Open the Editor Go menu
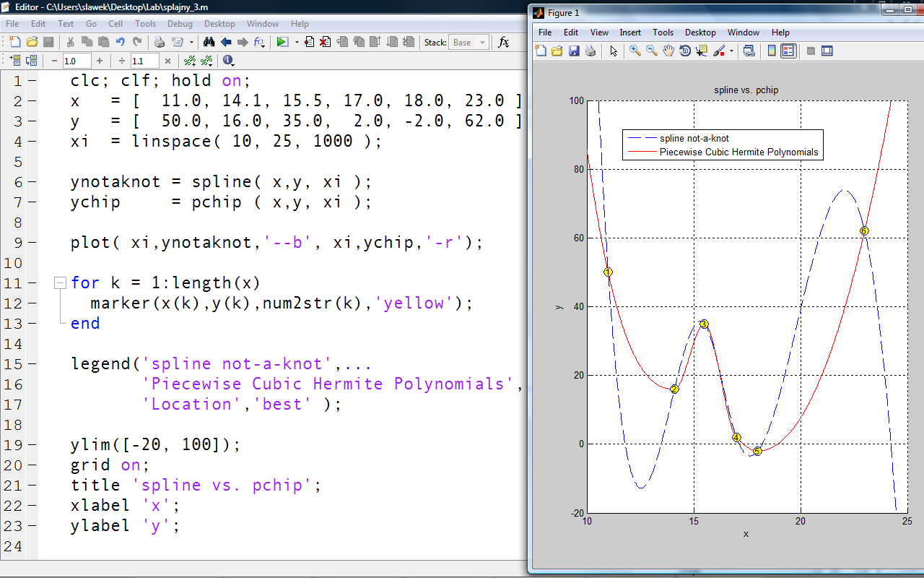The width and height of the screenshot is (924, 578). pos(91,23)
